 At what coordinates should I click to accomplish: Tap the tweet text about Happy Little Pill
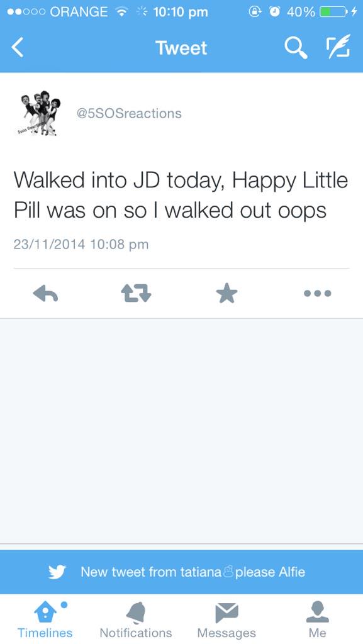tap(181, 196)
